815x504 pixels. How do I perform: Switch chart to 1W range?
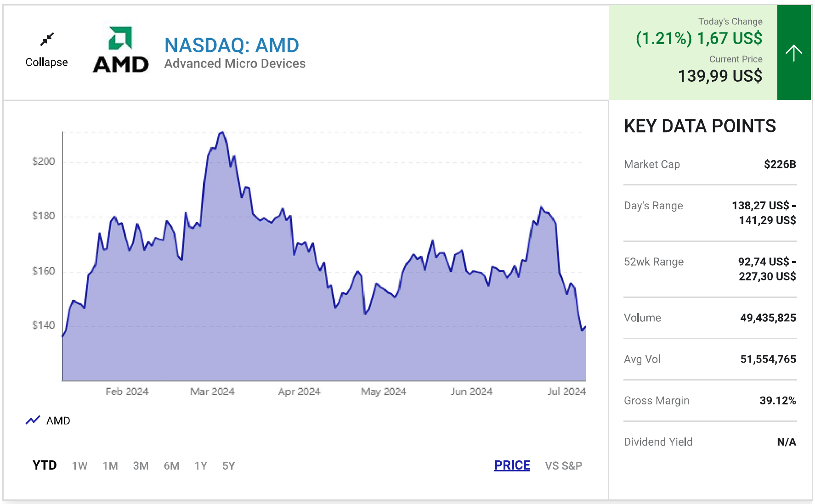79,466
